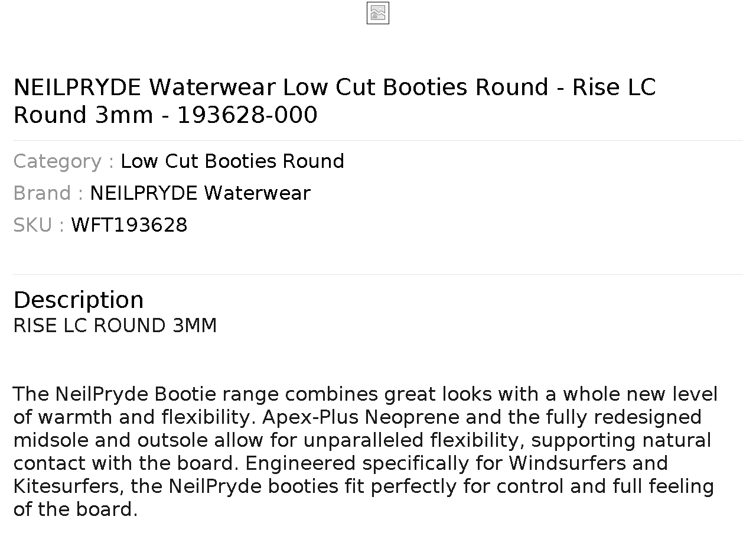Image resolution: width=756 pixels, height=552 pixels.
Task: Select the RISE LC ROUND 3MM subtitle
Action: [115, 326]
